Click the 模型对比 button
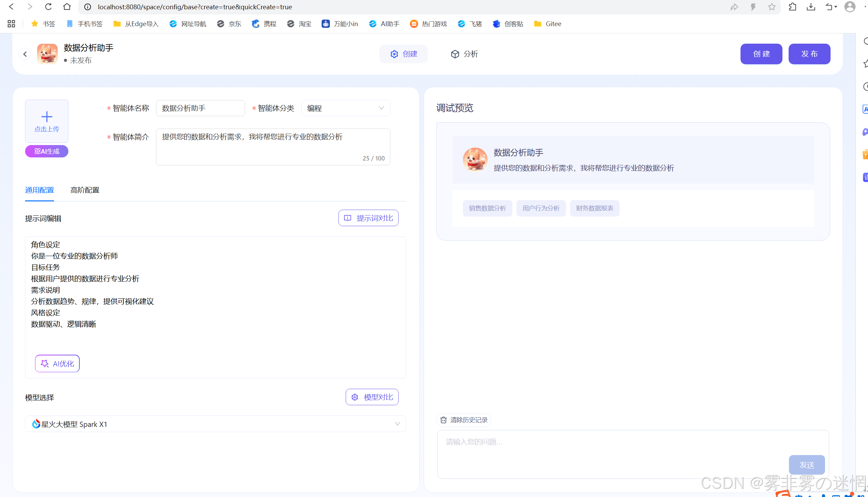Viewport: 868px width, 497px height. pyautogui.click(x=372, y=397)
